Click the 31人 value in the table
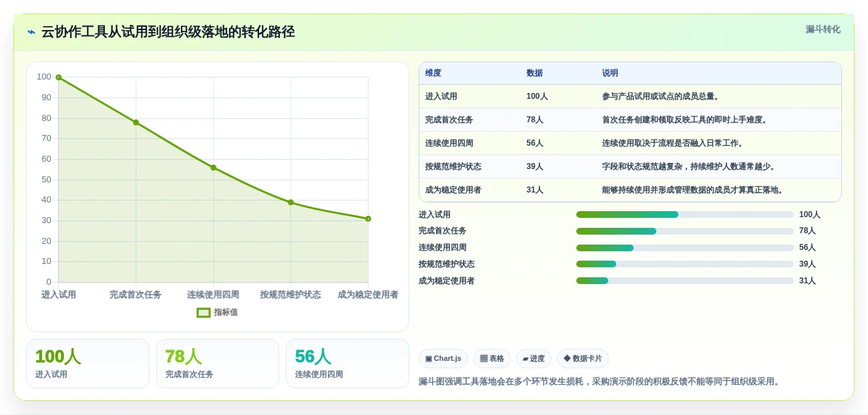Viewport: 868px width, 415px height. (x=535, y=190)
